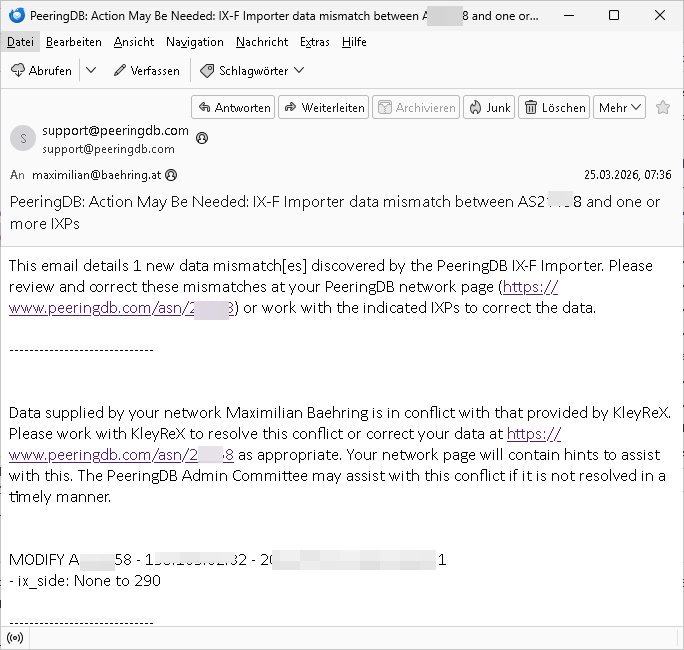Open the Abrufen dropdown arrow
684x650 pixels.
[x=90, y=70]
